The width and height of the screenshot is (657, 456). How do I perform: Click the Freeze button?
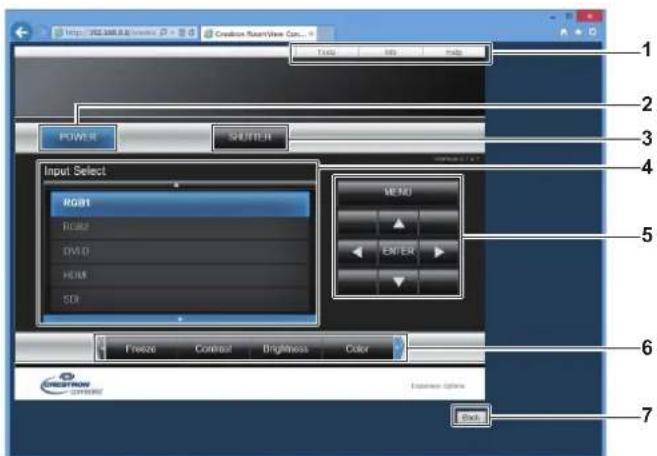[x=141, y=349]
